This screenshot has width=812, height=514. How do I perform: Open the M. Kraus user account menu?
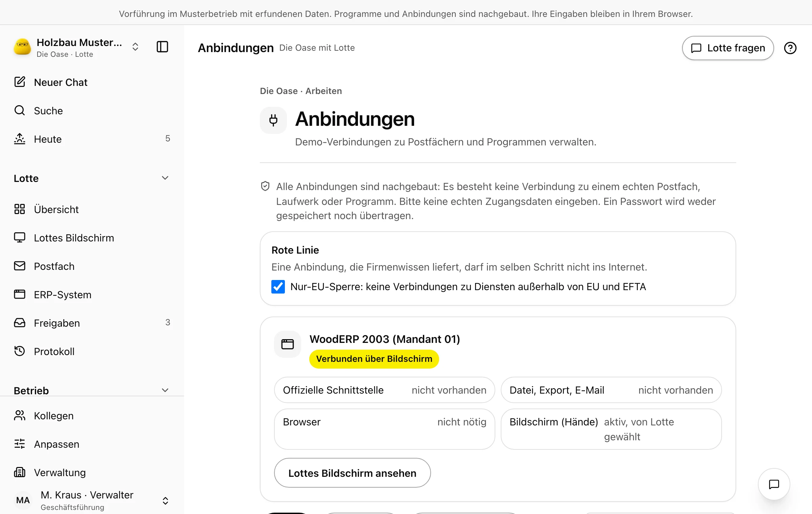[x=91, y=500]
